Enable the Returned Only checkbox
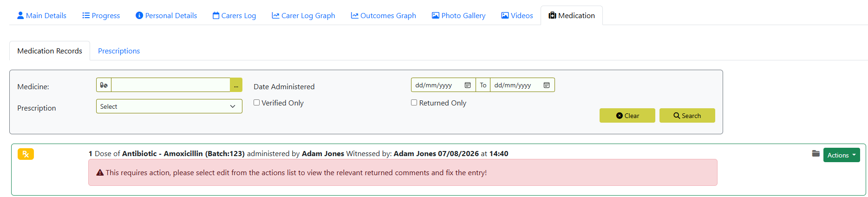 (414, 103)
